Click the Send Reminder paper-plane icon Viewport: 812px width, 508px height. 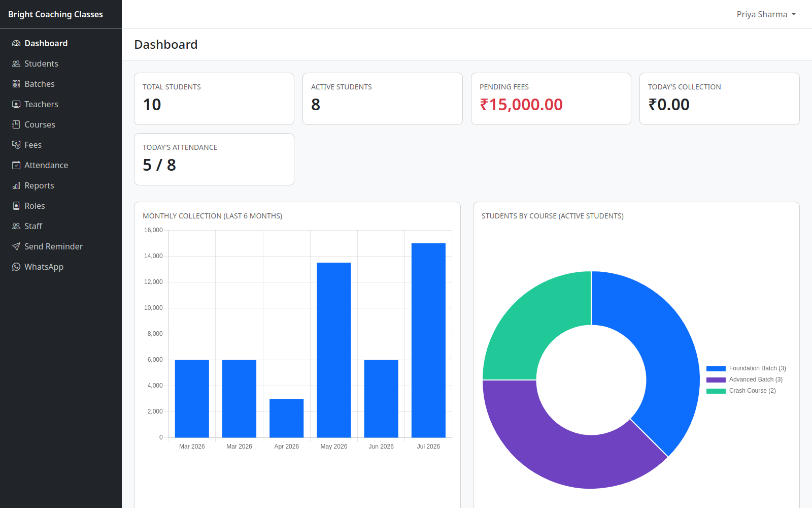pos(16,246)
